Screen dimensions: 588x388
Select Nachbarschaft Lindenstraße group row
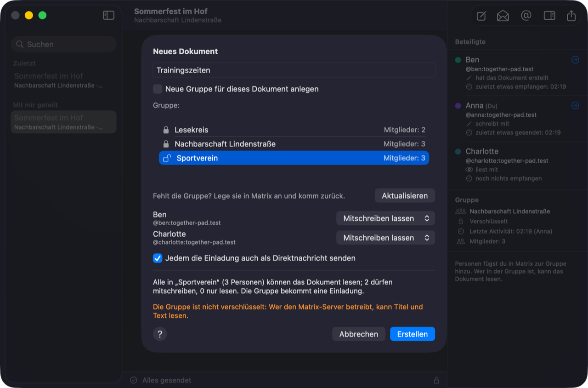coord(294,144)
